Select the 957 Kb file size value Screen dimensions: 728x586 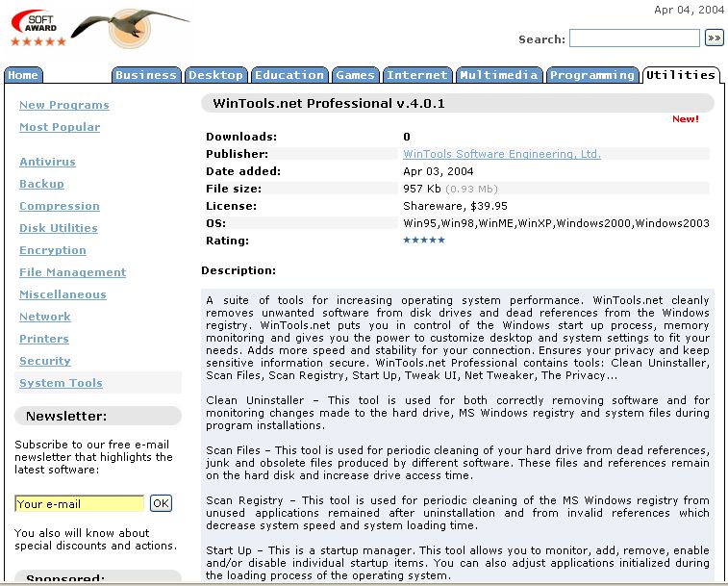pyautogui.click(x=421, y=189)
